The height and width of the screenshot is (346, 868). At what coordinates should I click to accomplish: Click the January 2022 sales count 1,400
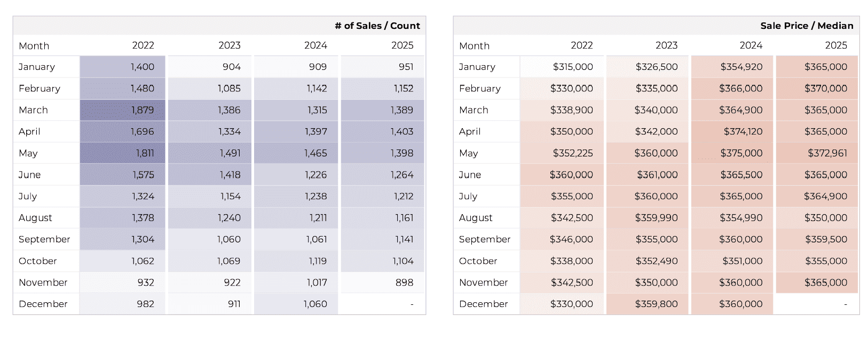coord(143,67)
